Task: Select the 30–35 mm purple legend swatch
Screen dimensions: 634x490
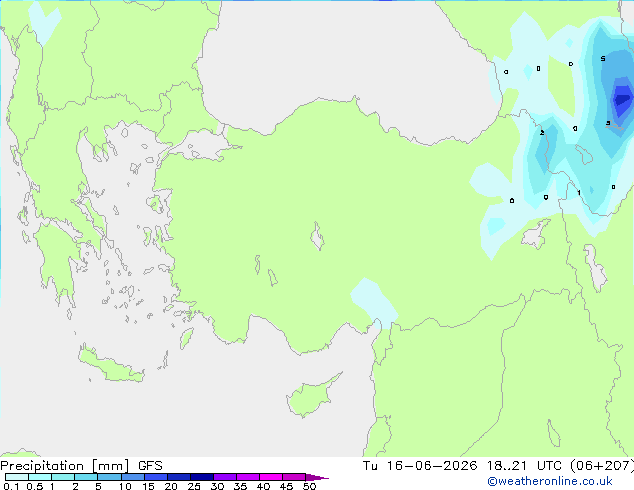Action: pyautogui.click(x=224, y=477)
